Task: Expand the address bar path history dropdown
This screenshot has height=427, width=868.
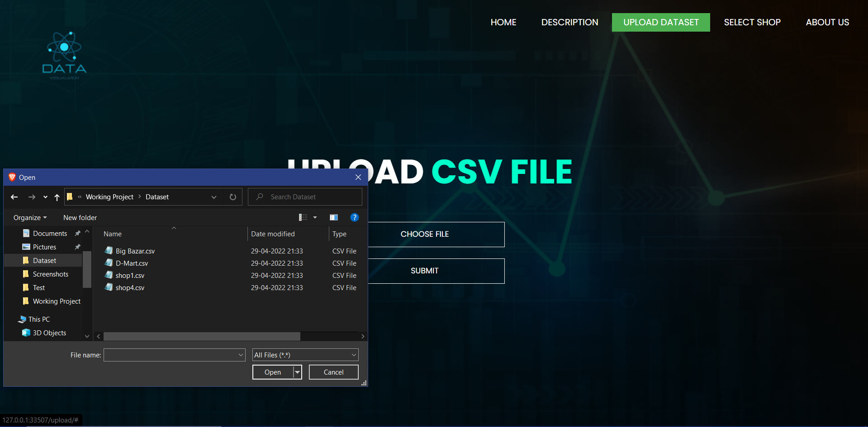Action: (214, 197)
